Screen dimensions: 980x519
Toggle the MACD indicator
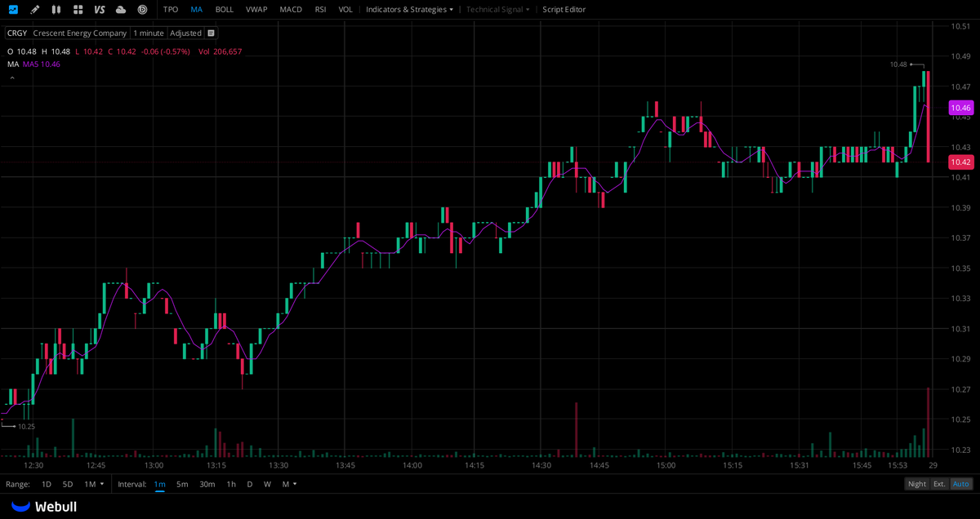(290, 10)
